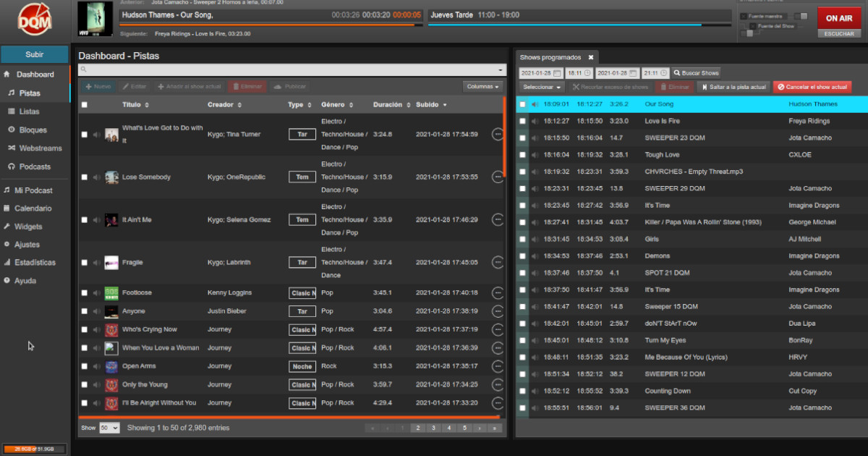Go to page 3 of tracks
The image size is (868, 456).
pos(433,428)
